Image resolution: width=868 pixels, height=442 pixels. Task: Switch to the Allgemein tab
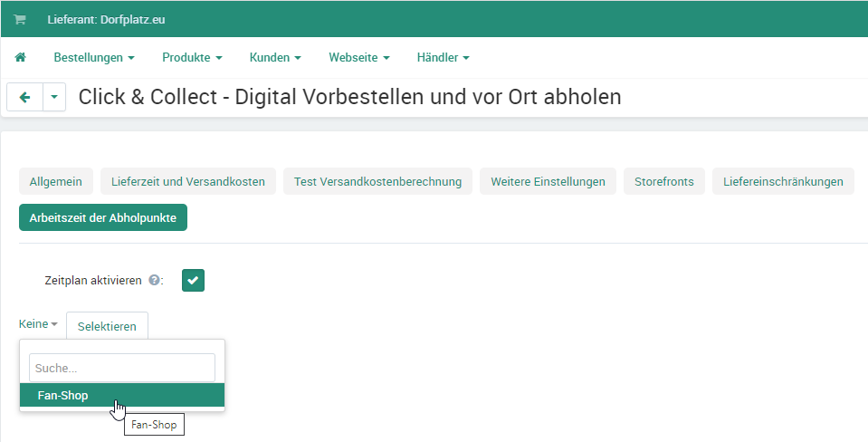[x=56, y=182]
